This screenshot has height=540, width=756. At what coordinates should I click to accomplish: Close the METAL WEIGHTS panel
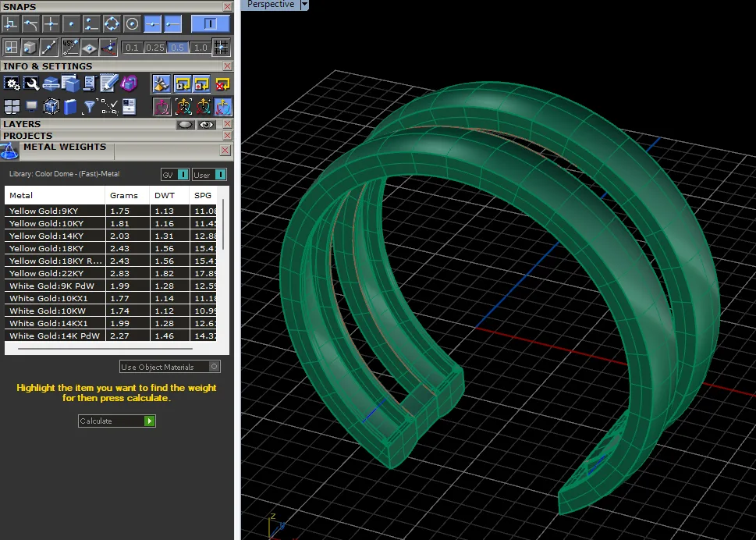coord(225,150)
